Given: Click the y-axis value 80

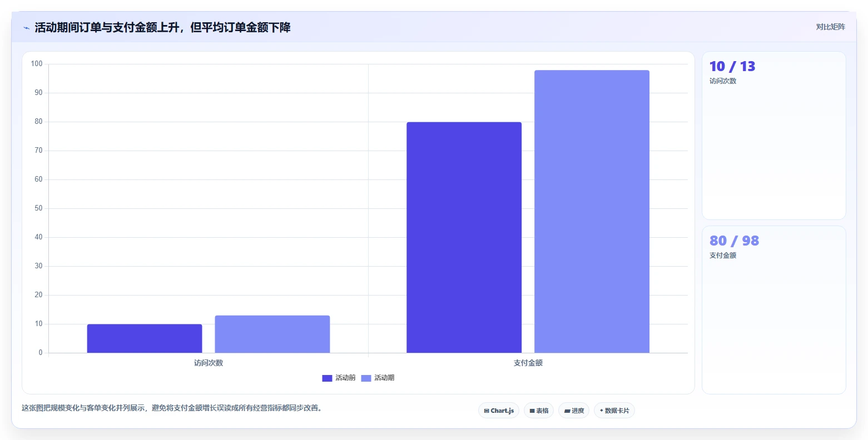Looking at the screenshot, I should click(x=38, y=122).
